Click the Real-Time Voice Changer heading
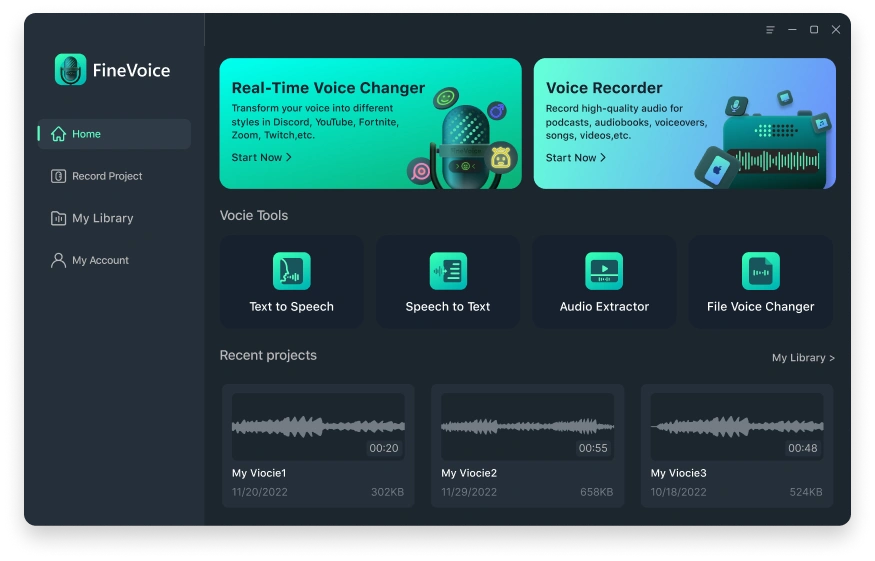 coord(328,88)
